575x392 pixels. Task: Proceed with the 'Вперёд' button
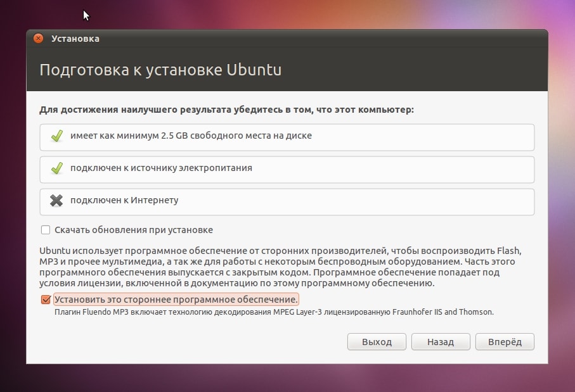coord(505,342)
